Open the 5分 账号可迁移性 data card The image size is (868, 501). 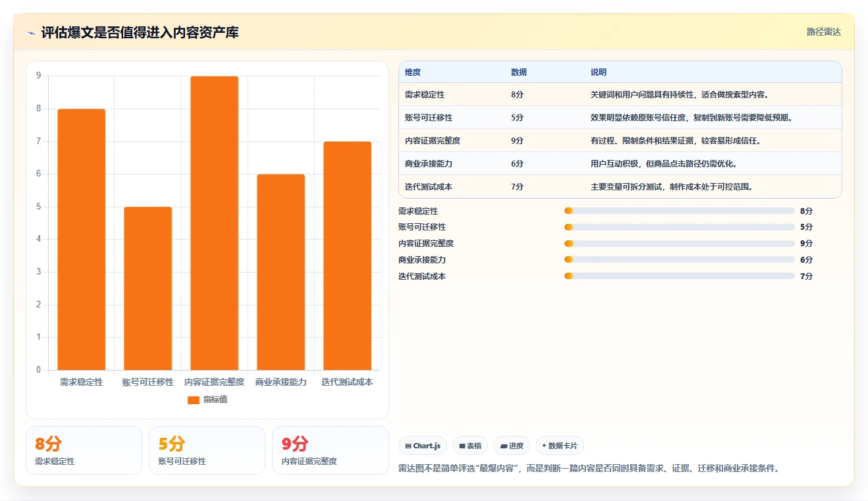pos(207,450)
